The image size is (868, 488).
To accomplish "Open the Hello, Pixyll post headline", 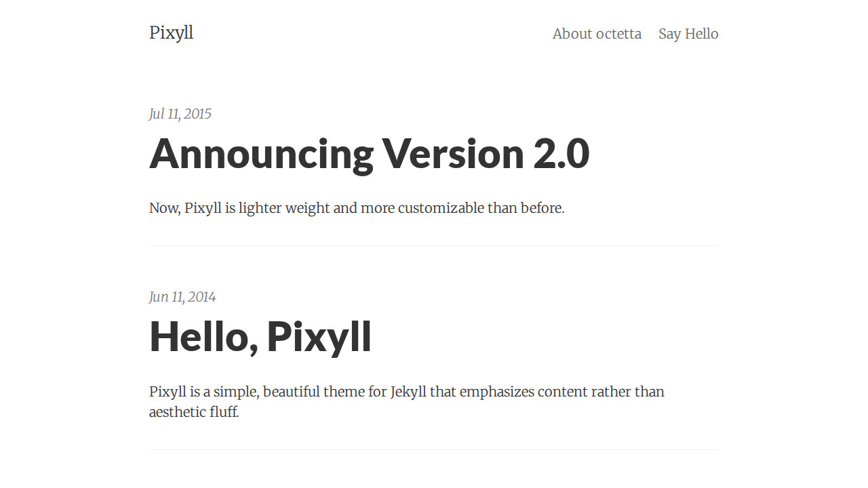I will click(x=260, y=336).
